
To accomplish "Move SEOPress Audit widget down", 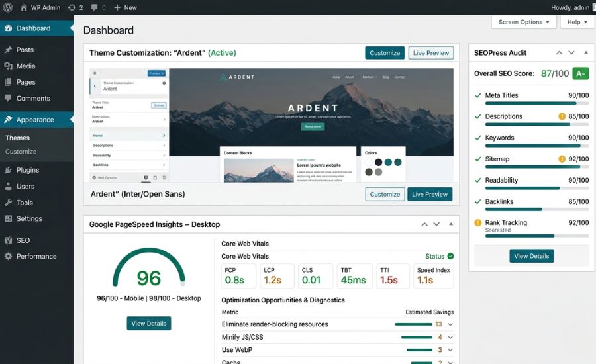I will 571,53.
